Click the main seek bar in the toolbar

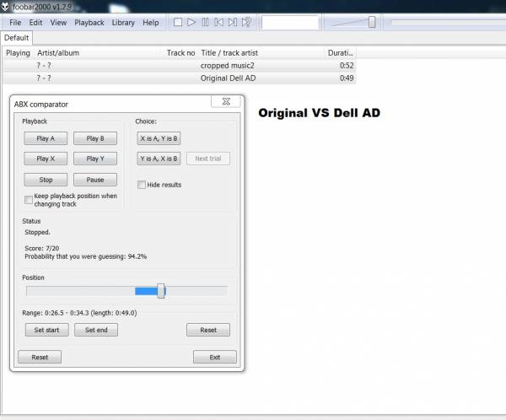[x=448, y=22]
